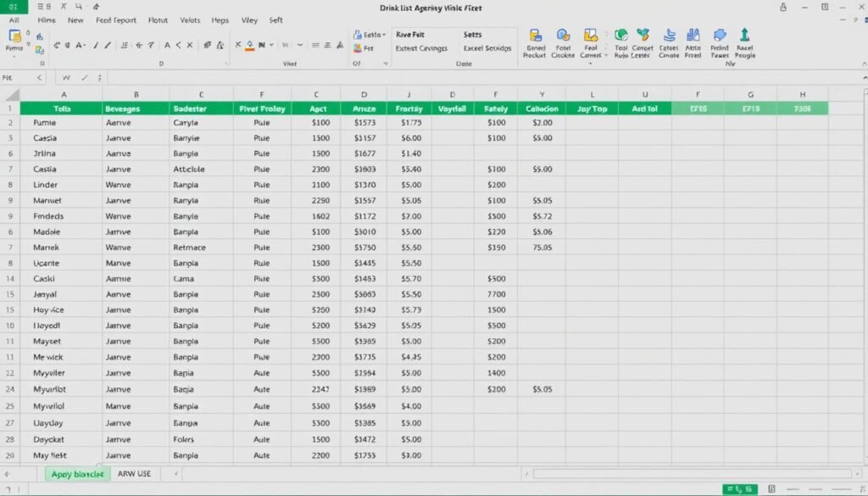Click the Tool Ruja checkmark icon

pos(620,36)
